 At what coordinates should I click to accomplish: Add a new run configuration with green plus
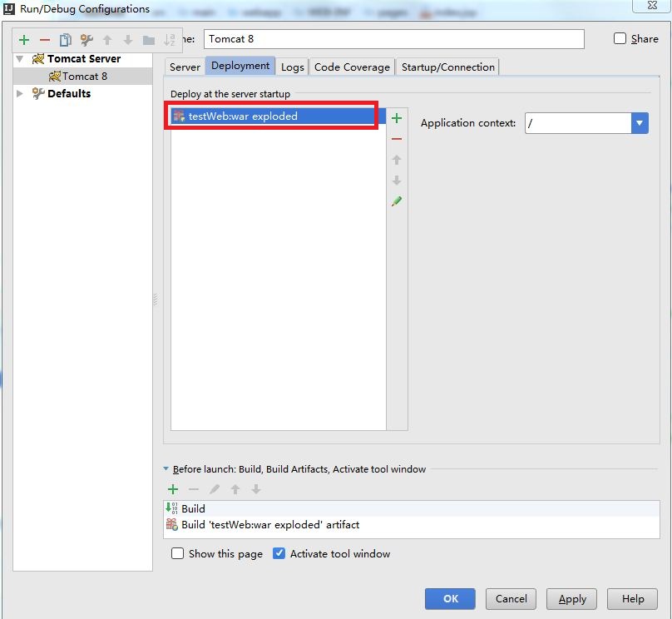24,40
